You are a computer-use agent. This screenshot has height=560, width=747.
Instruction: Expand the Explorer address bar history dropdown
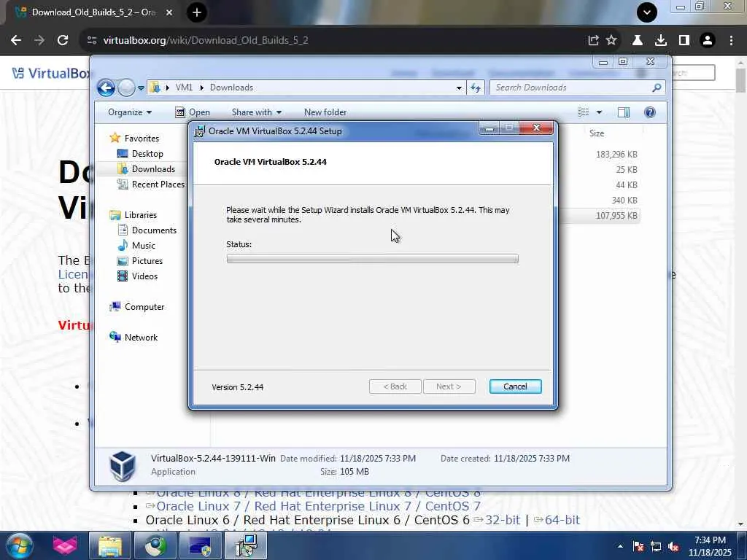(x=459, y=87)
